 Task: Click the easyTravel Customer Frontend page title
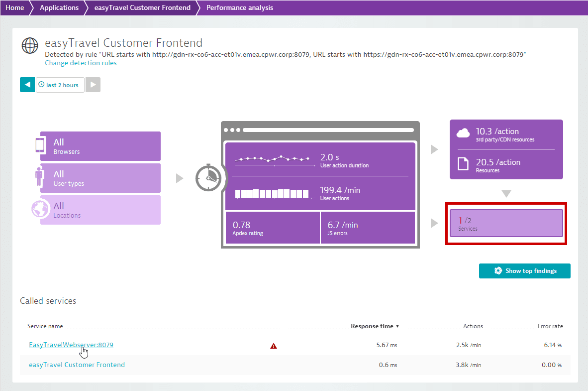(x=124, y=43)
